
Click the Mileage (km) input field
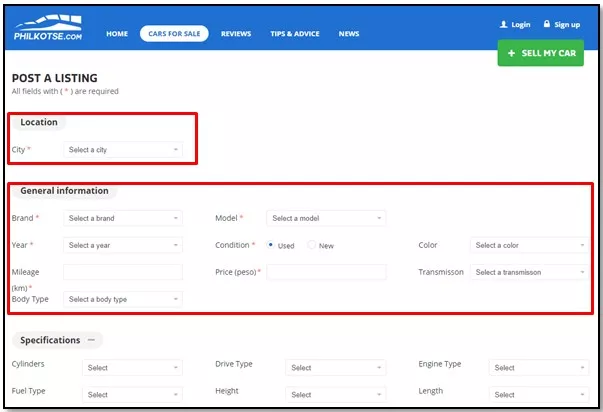tap(123, 272)
